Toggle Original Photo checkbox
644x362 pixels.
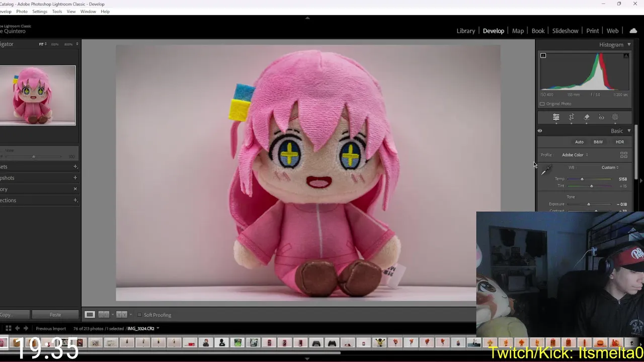click(x=542, y=104)
